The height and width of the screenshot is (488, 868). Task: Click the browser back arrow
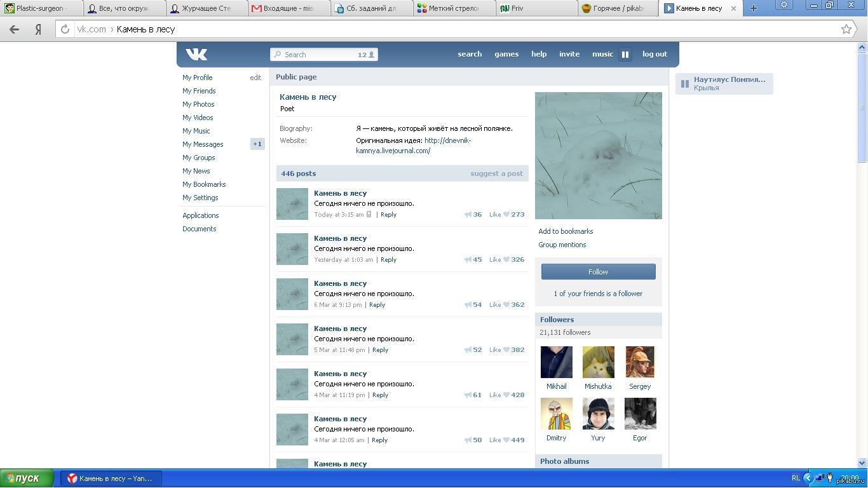click(x=14, y=29)
